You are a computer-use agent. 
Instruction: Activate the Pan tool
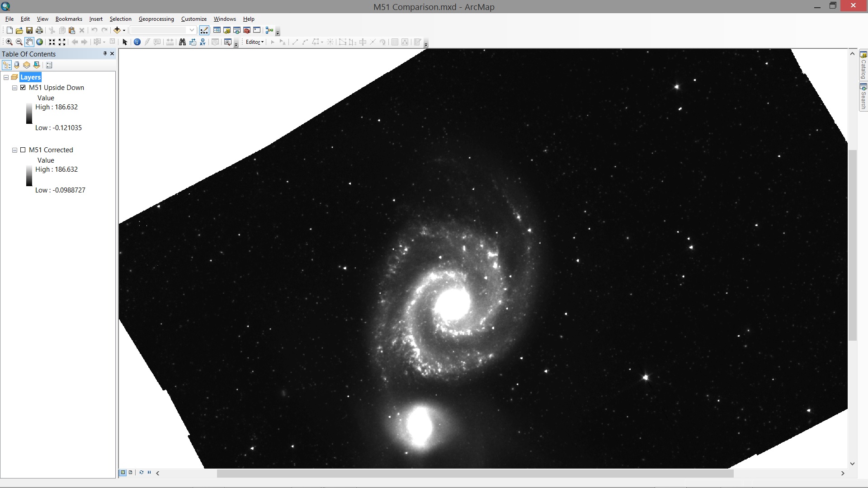point(29,42)
